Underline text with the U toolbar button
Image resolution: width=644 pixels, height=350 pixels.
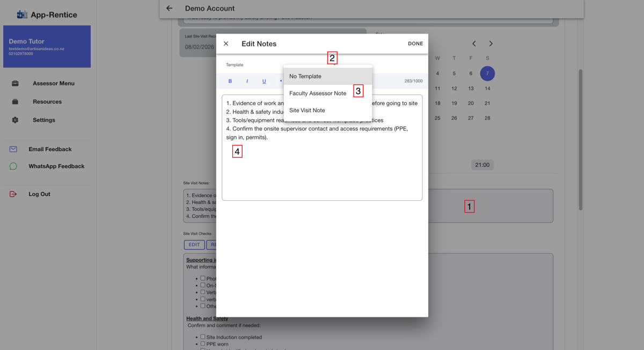[x=264, y=81]
